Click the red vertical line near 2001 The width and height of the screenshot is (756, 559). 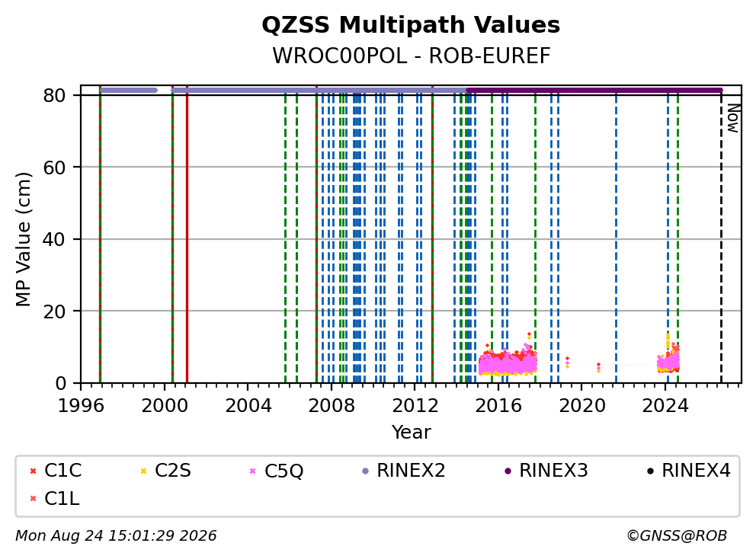187,236
